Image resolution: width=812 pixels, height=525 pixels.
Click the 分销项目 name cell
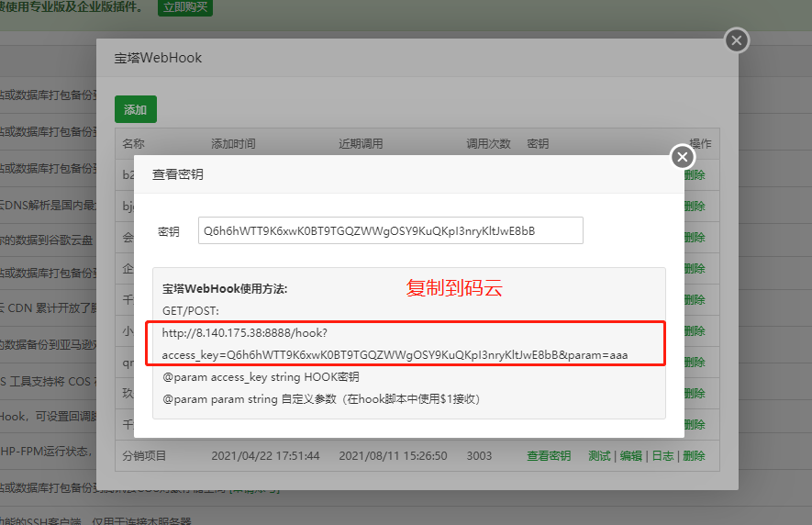coord(144,456)
